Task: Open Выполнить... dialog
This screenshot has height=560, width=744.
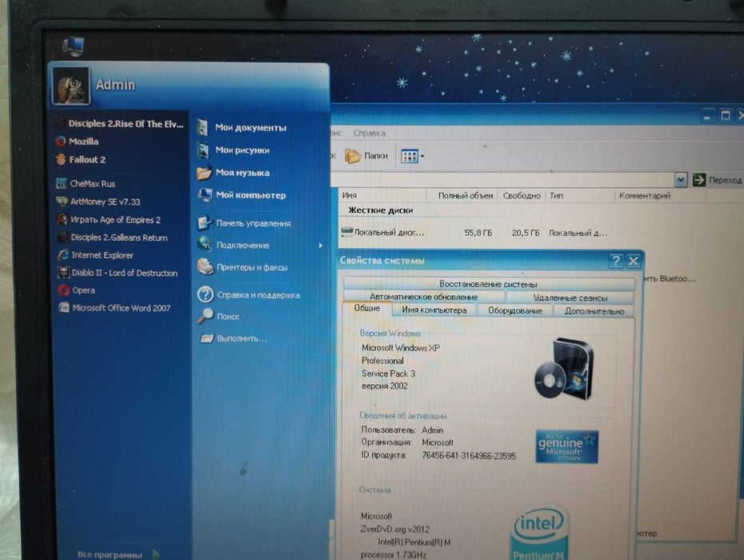Action: click(x=234, y=338)
